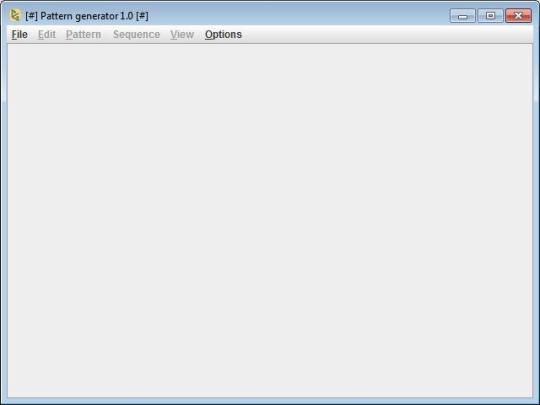Click the greyed-out Edit menu

click(46, 34)
